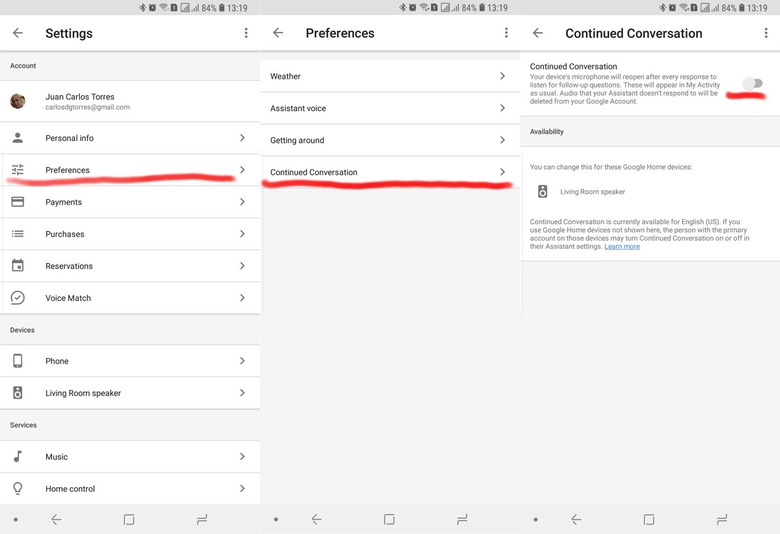Viewport: 780px width, 534px height.
Task: Click the Reservations calendar icon
Action: pos(18,265)
